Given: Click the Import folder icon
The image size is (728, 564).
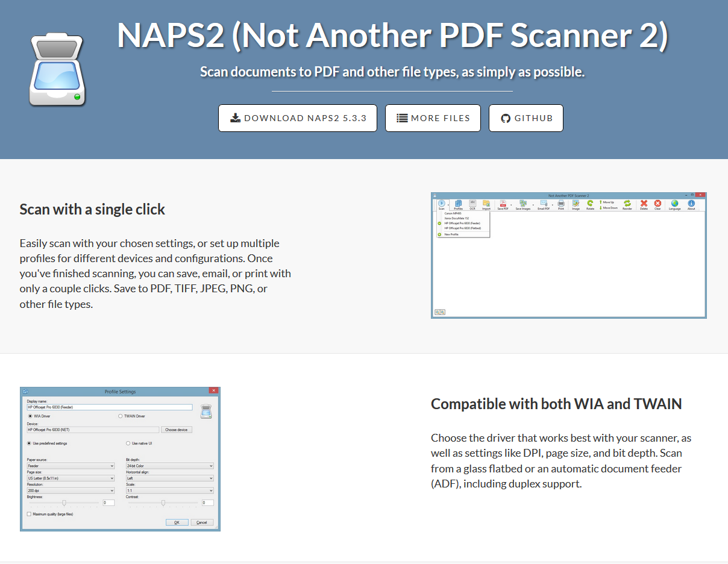Looking at the screenshot, I should [x=486, y=204].
